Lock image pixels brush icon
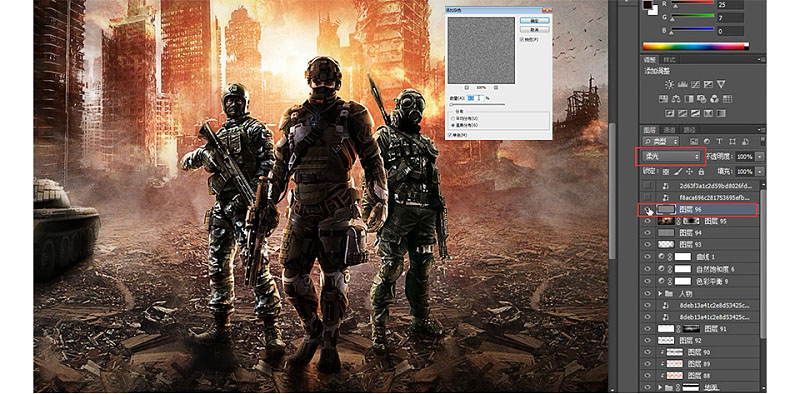800x394 pixels. click(678, 171)
